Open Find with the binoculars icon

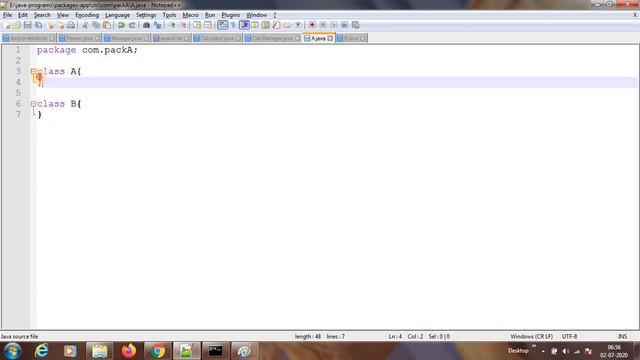[x=146, y=25]
